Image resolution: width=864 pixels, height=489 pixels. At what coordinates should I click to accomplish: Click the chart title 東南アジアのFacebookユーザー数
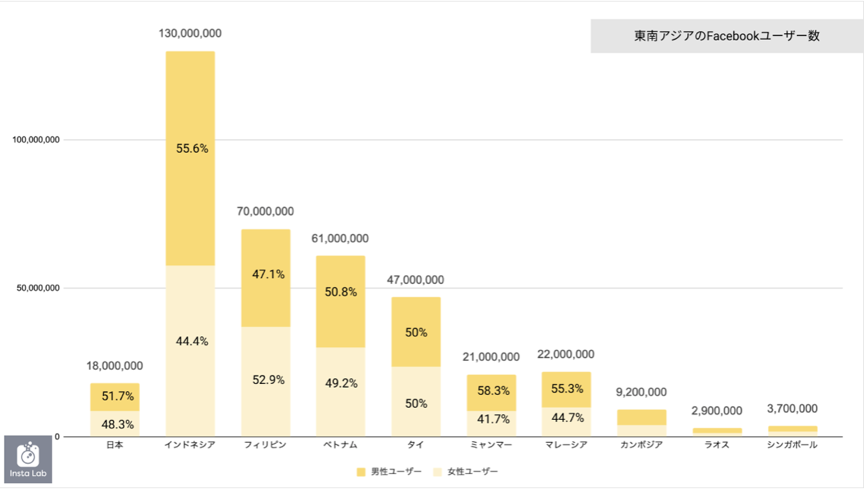727,36
